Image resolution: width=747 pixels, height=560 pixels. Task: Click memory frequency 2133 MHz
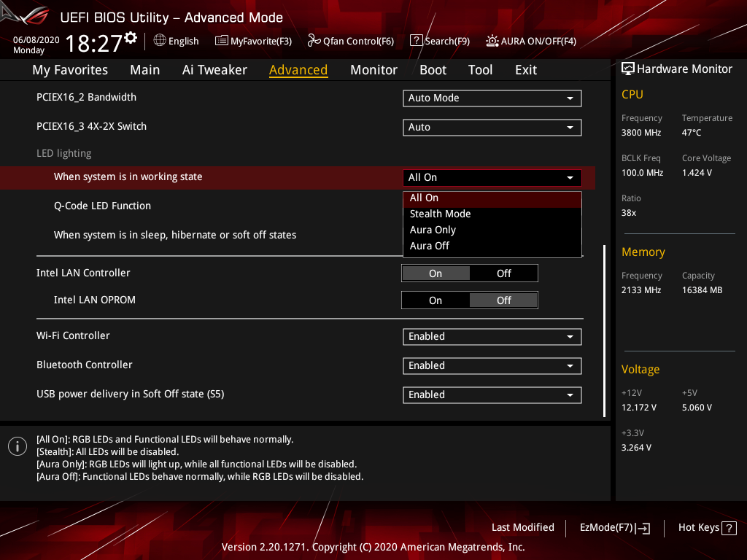640,290
